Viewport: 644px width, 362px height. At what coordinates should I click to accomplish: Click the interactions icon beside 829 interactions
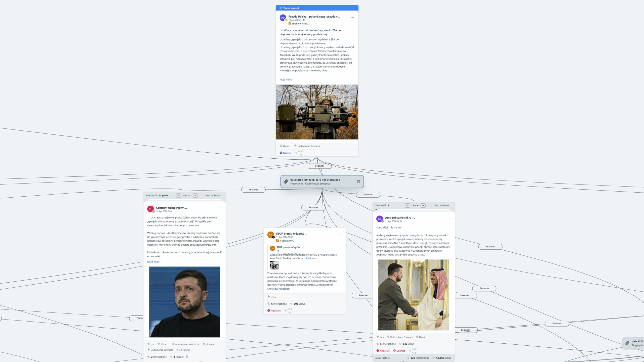click(x=408, y=358)
